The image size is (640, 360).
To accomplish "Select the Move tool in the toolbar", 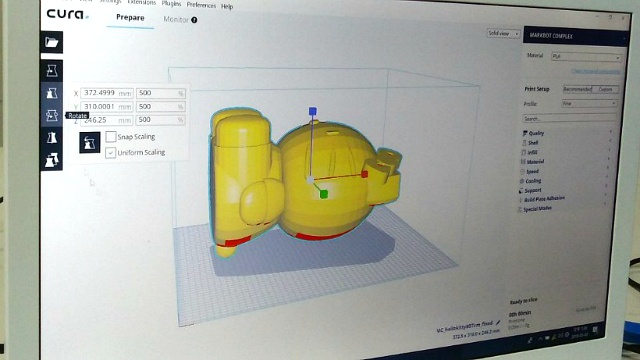I will [52, 71].
